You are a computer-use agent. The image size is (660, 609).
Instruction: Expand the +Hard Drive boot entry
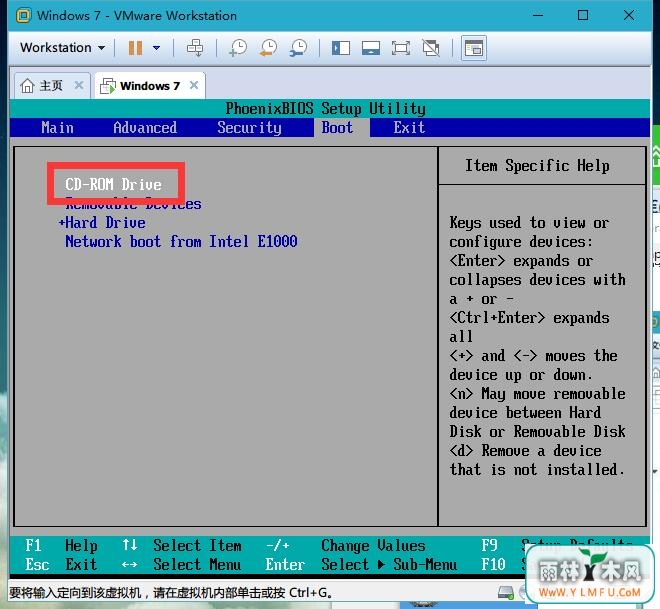[102, 223]
